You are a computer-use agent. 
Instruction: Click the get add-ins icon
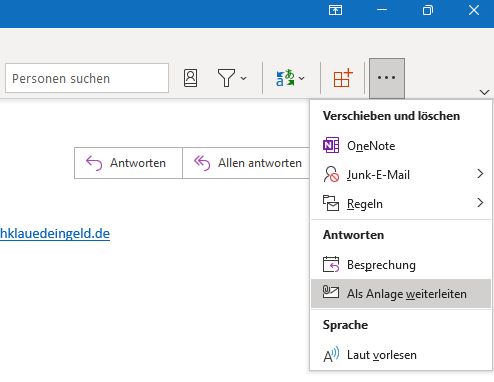(343, 78)
